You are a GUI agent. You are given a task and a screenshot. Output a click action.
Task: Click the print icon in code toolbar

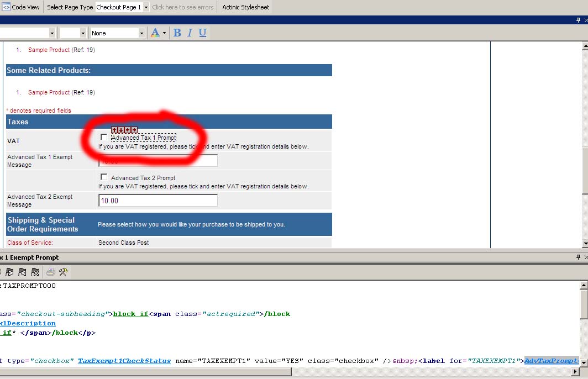[x=50, y=272]
